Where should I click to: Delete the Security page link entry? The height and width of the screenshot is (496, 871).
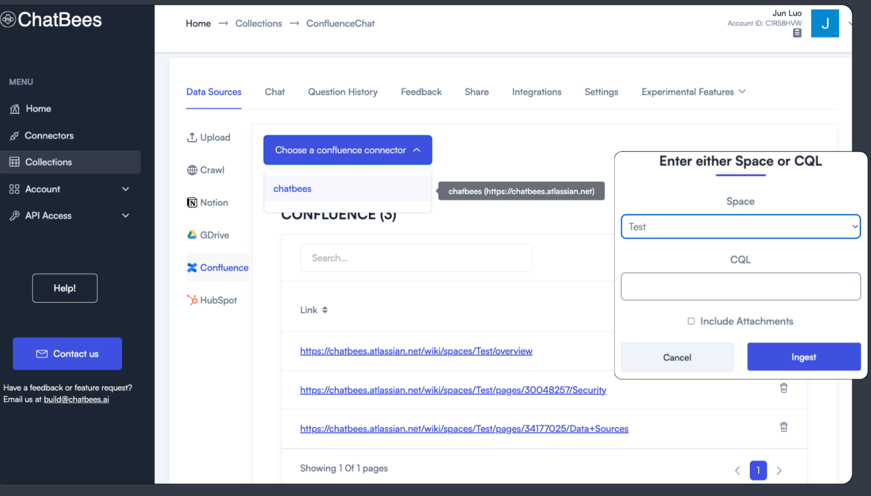[783, 388]
